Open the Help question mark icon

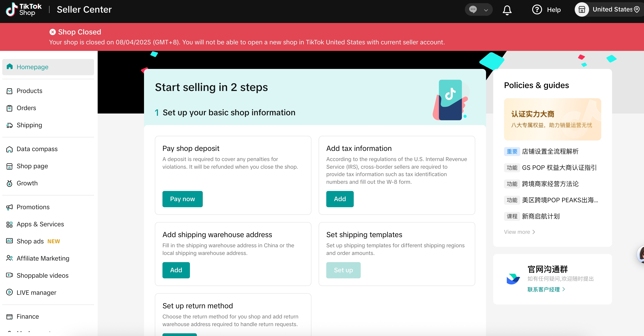click(537, 10)
